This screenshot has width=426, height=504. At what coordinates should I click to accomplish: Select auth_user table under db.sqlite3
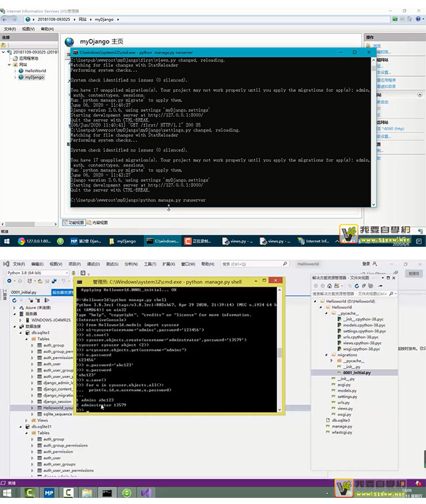point(52,364)
